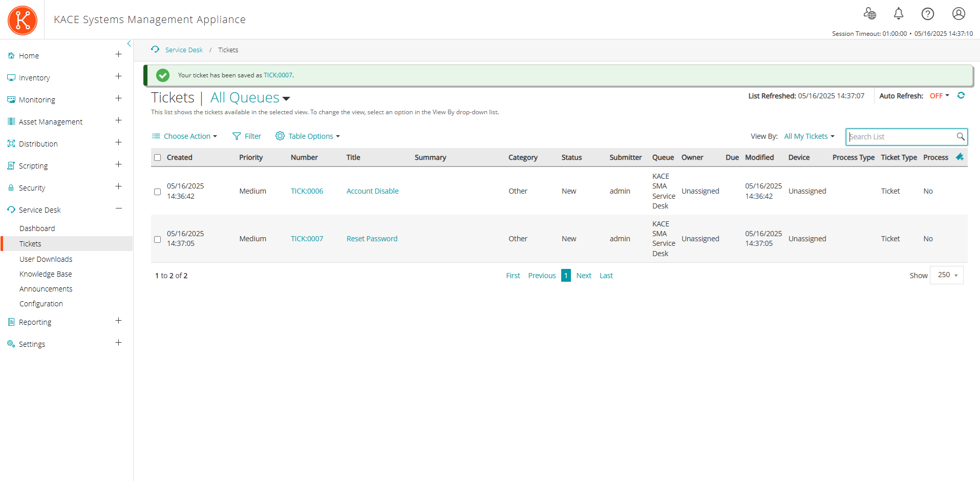Open ticket TICK:0006 number link
Image resolution: width=980 pixels, height=481 pixels.
click(x=307, y=191)
